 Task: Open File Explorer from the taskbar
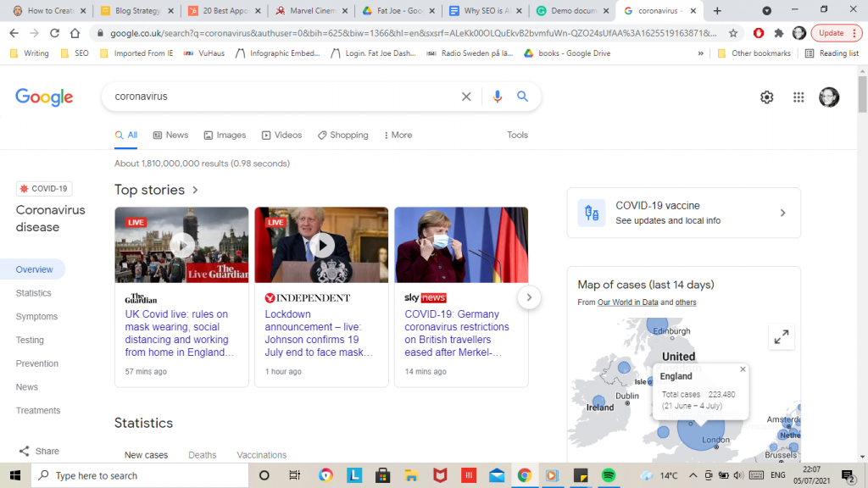pos(411,475)
